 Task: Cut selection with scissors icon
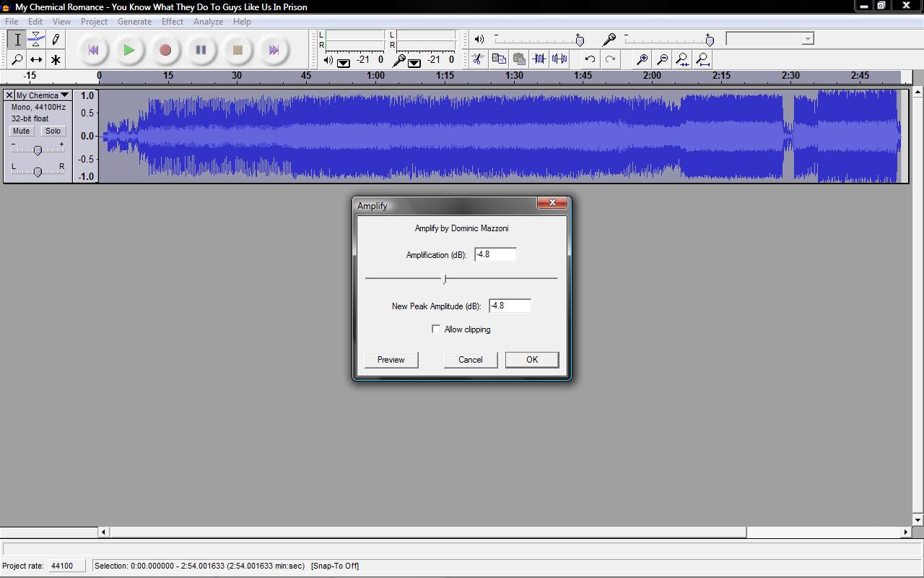(x=478, y=59)
